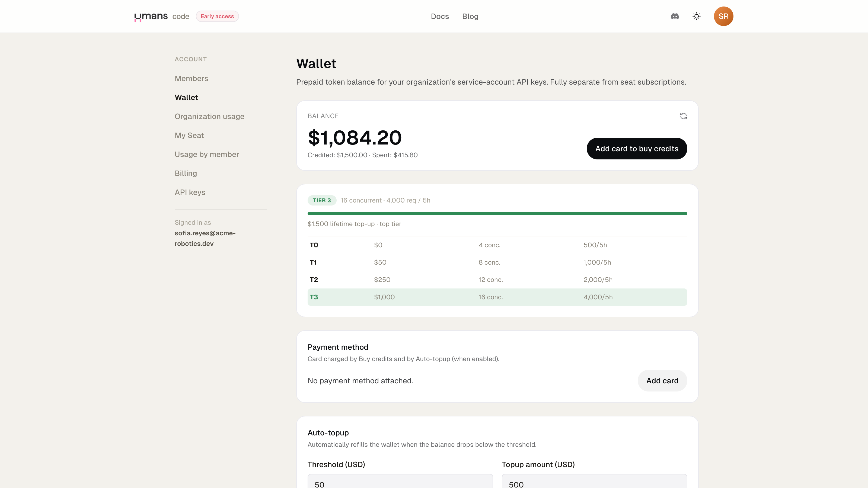Select Wallet in the sidebar
This screenshot has height=488, width=868.
click(x=186, y=97)
